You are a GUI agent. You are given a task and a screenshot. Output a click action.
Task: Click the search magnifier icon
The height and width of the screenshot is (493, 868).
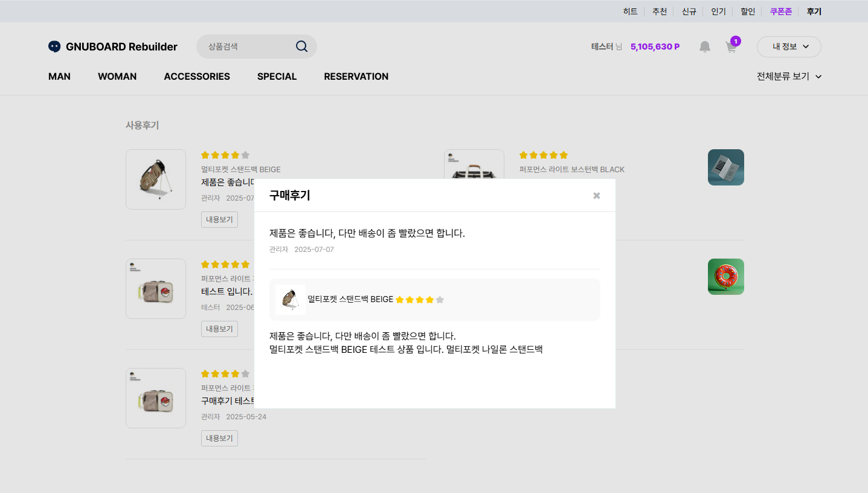coord(301,47)
